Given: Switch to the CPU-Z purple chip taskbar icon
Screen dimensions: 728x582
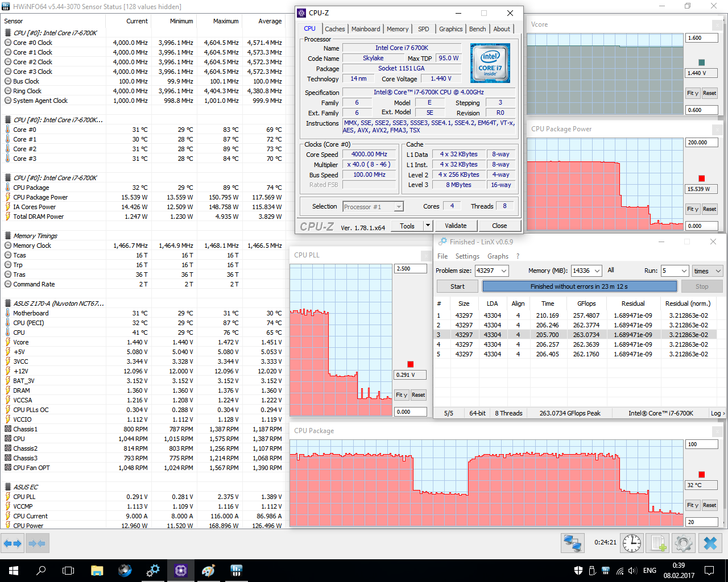Looking at the screenshot, I should pyautogui.click(x=181, y=571).
